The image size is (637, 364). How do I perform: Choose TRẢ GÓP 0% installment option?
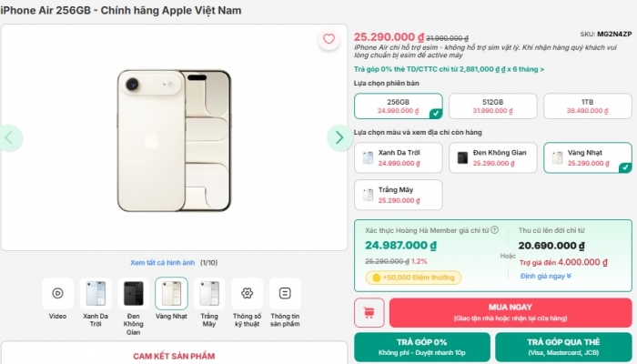click(421, 347)
